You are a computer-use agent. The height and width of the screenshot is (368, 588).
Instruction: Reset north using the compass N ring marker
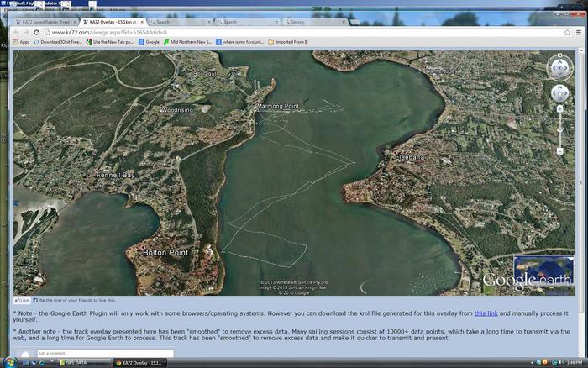point(560,55)
